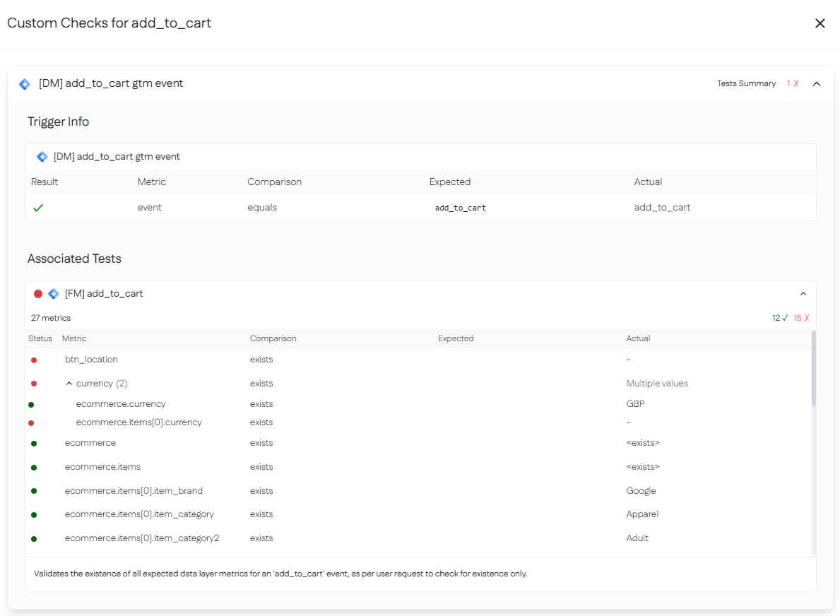Collapse the [DM] add_to_cart gtm event panel
This screenshot has width=840, height=616.
pyautogui.click(x=817, y=83)
